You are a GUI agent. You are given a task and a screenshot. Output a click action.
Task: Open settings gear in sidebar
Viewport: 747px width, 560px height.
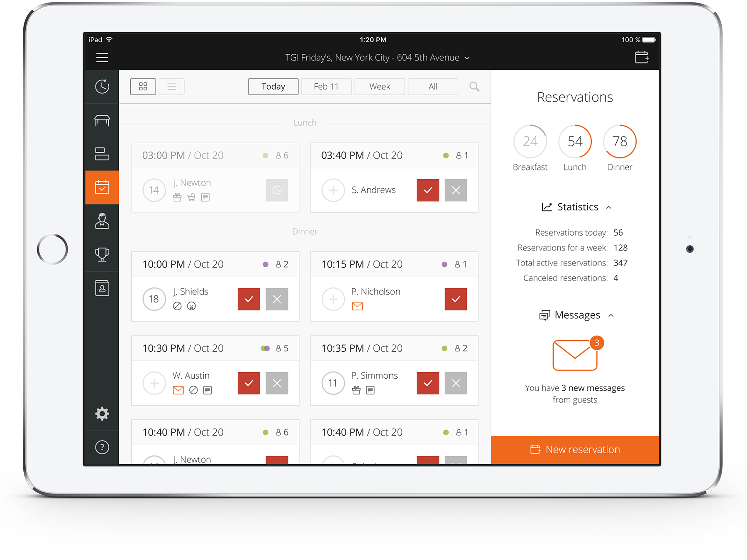(x=102, y=414)
